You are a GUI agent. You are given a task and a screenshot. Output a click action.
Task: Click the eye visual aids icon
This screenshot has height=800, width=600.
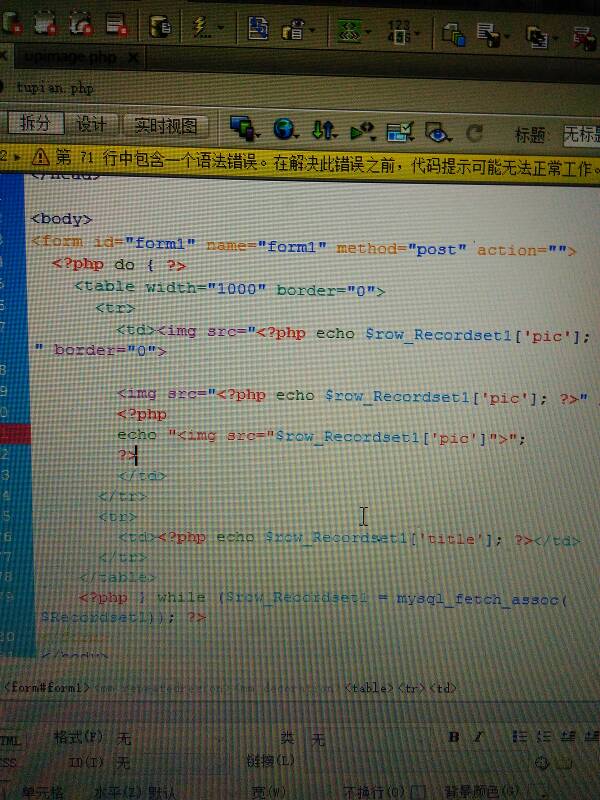point(437,134)
